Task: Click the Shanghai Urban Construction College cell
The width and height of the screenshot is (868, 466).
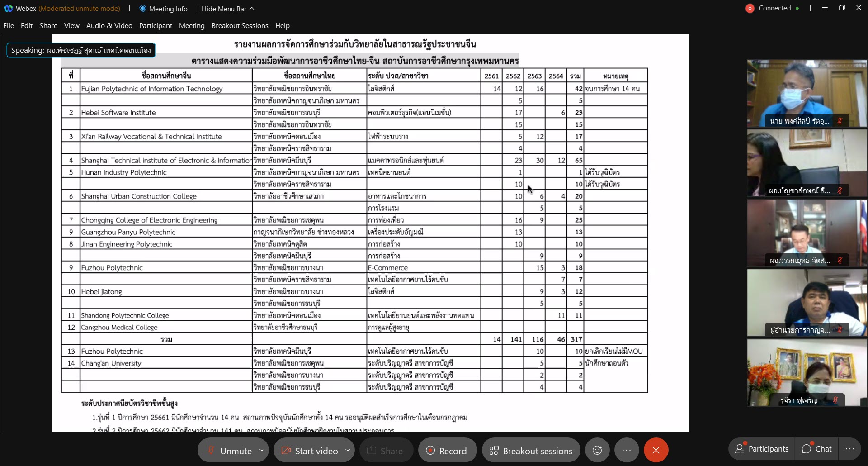Action: 166,196
